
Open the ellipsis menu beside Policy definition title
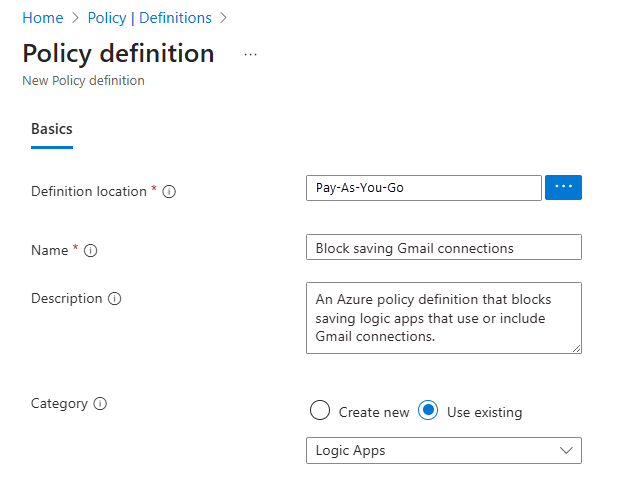250,54
